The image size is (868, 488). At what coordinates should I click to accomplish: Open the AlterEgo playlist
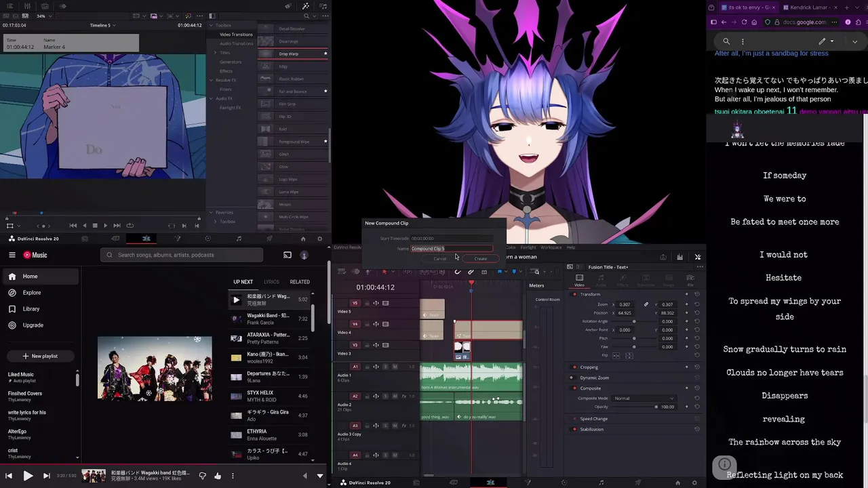click(x=39, y=434)
